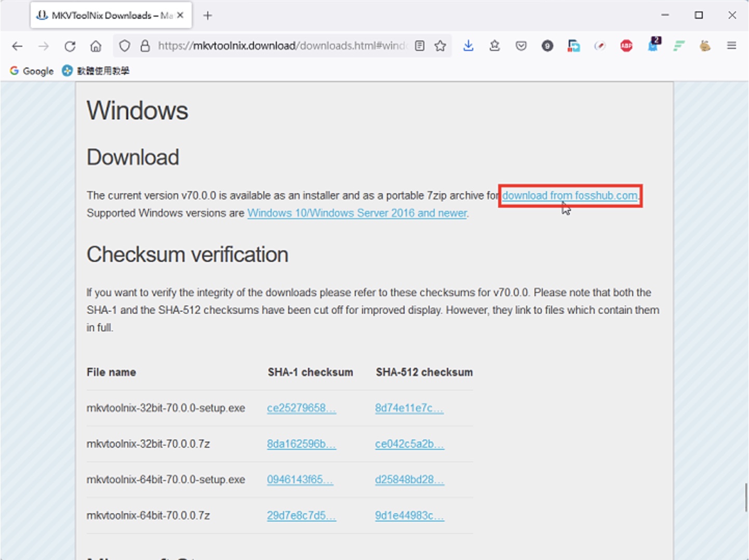
Task: Open the 軟體使用教學 bookmark
Action: coord(96,71)
